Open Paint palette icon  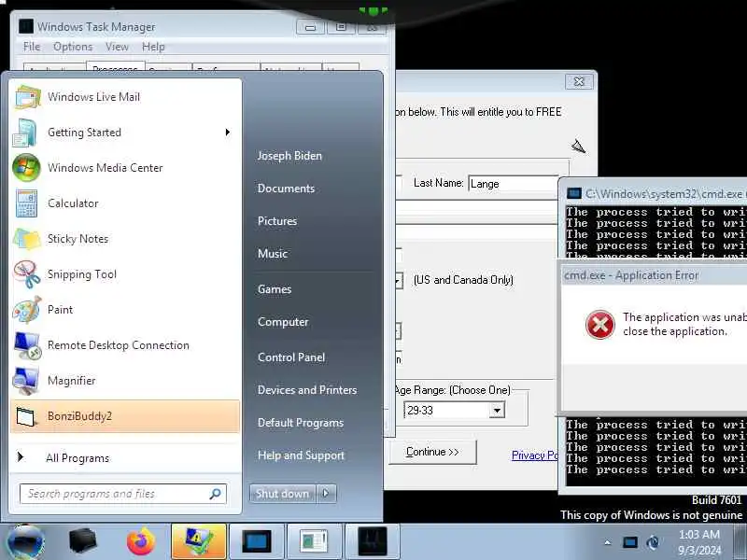[x=27, y=310]
